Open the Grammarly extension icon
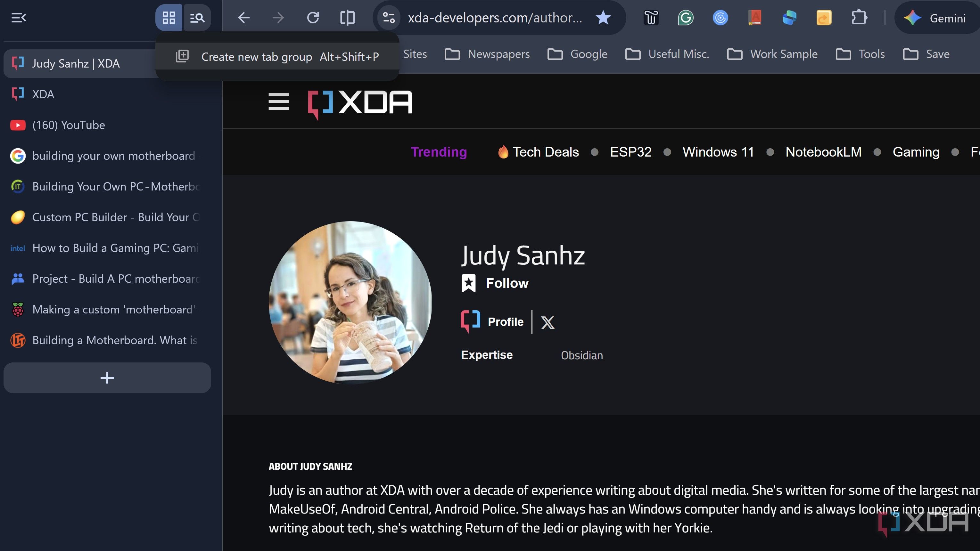The image size is (980, 551). [x=686, y=18]
